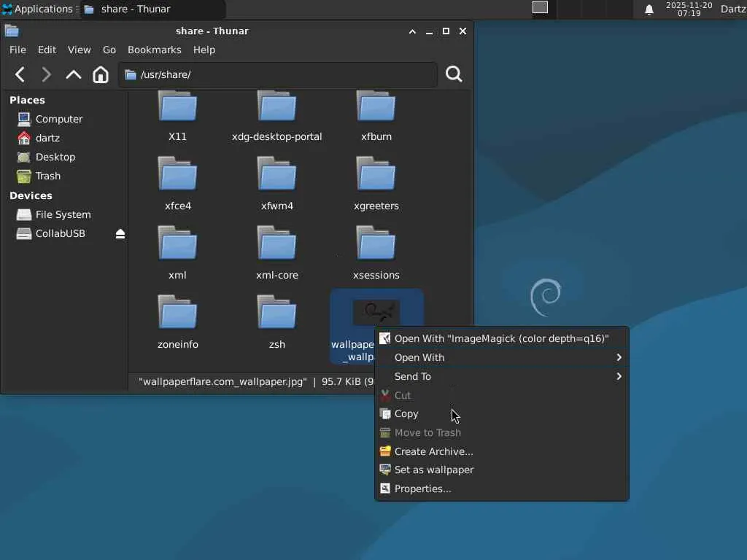Select the zsh folder

click(x=276, y=322)
